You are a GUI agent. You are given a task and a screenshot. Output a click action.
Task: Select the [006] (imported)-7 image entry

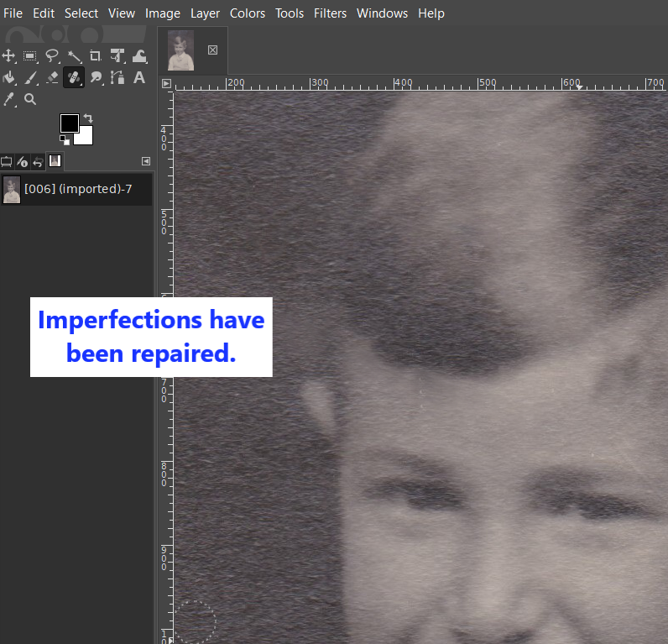[76, 189]
